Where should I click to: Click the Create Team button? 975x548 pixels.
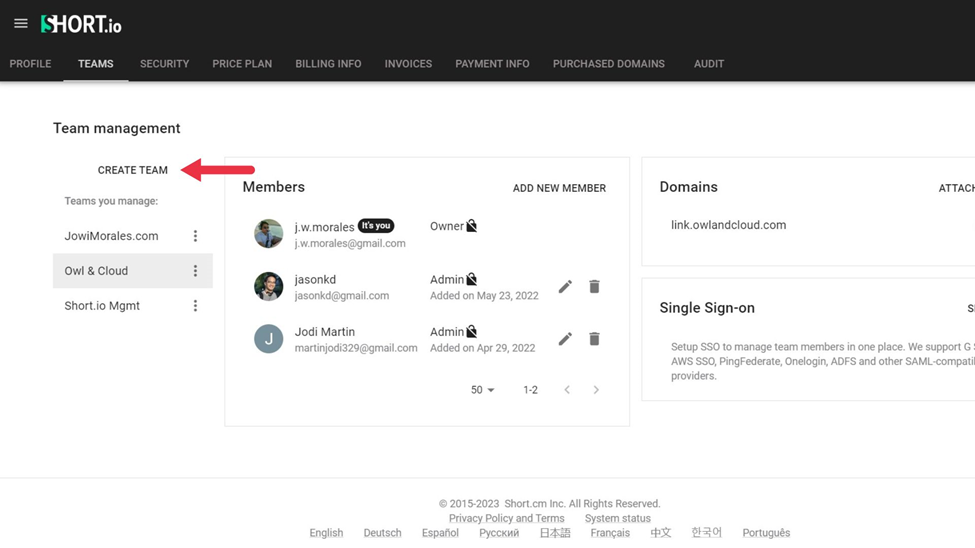tap(132, 170)
